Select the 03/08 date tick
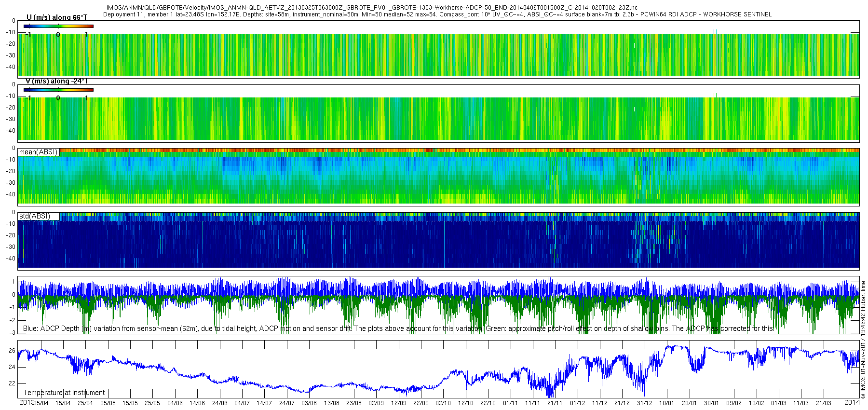Viewport: 868px width, 410px height. (309, 403)
